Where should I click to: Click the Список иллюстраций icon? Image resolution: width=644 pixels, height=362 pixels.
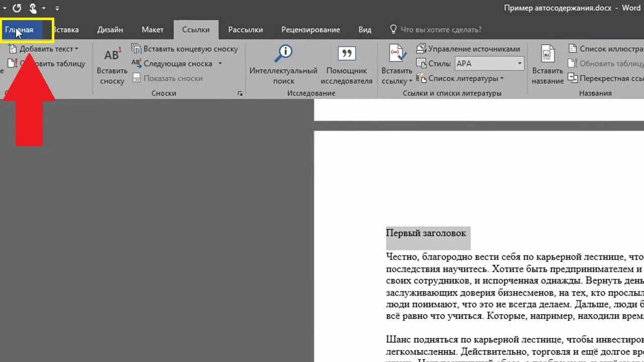click(573, 49)
